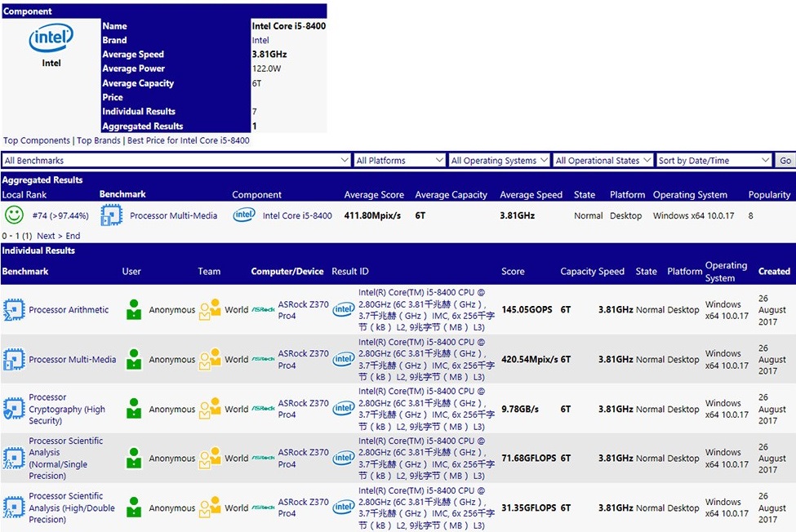
Task: Click the 411.80Mpix/s average score
Action: coord(372,215)
